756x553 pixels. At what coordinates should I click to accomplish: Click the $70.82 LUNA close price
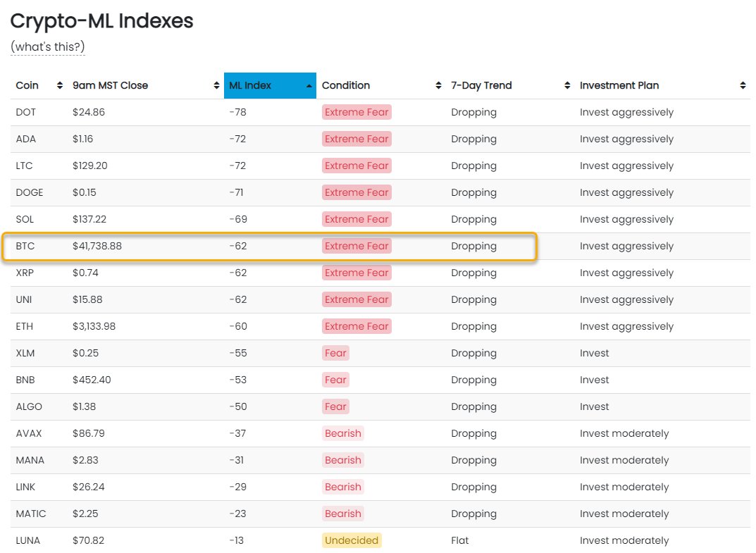pos(89,540)
